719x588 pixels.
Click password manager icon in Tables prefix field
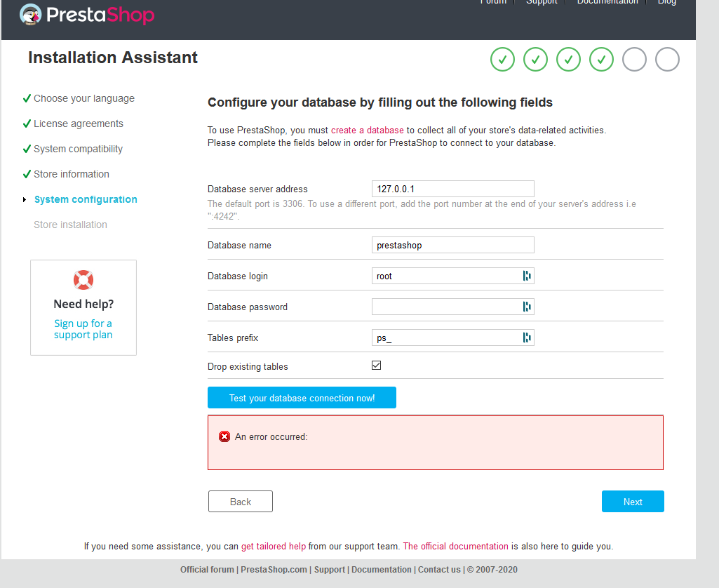point(527,338)
